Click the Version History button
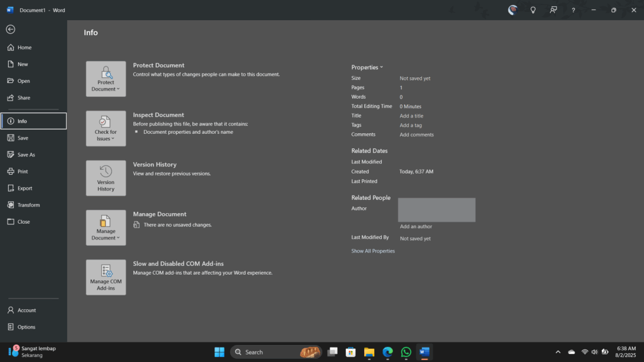The width and height of the screenshot is (644, 362). (106, 178)
